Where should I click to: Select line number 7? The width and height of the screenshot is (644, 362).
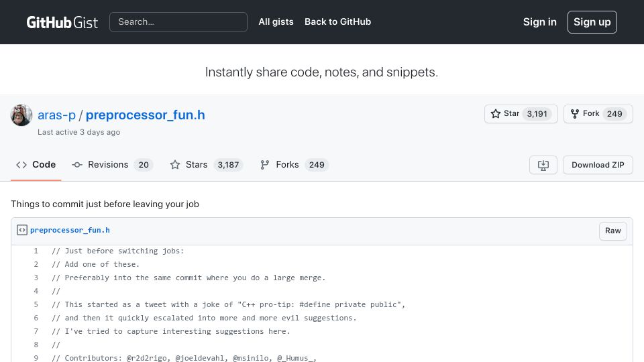[36, 331]
